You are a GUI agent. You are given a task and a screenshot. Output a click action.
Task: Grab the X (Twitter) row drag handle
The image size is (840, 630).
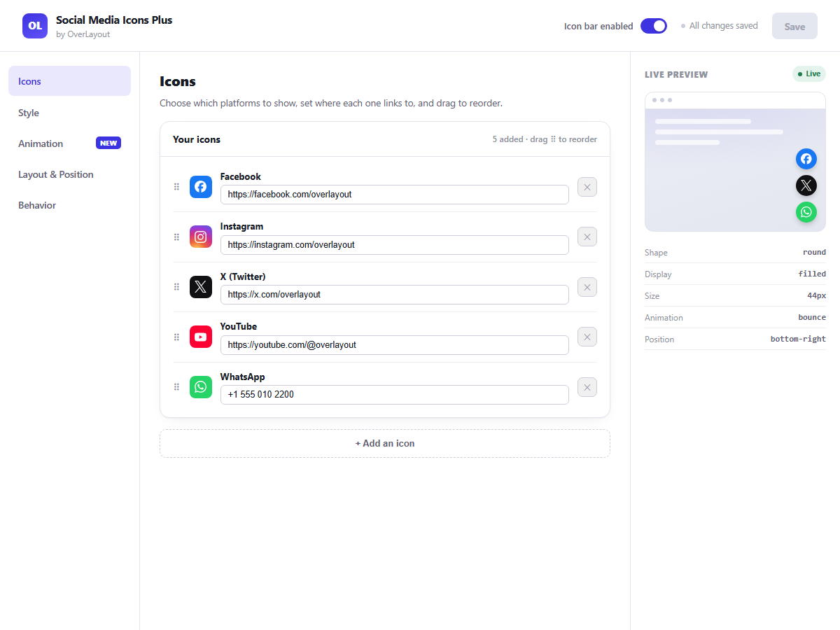(x=176, y=287)
